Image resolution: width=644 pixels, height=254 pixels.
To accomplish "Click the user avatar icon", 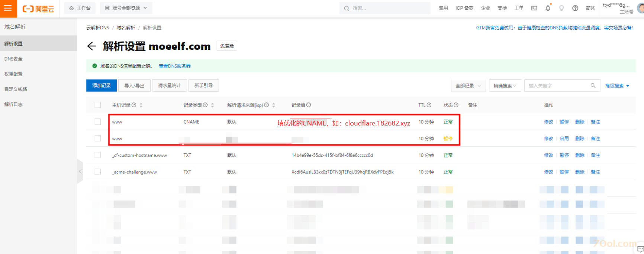I will [x=640, y=8].
